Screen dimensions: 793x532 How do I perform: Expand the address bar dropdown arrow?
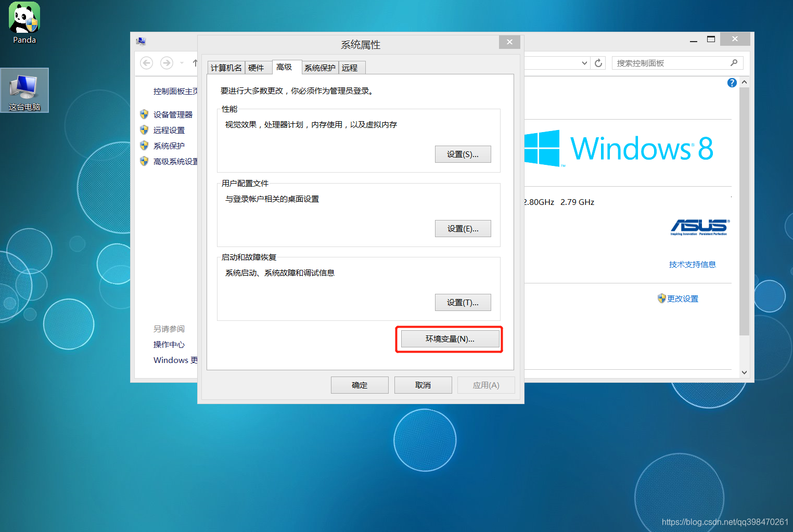point(584,63)
